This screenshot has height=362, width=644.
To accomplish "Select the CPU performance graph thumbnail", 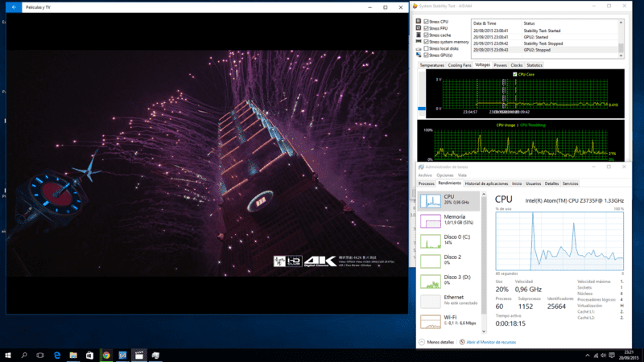I will 431,201.
